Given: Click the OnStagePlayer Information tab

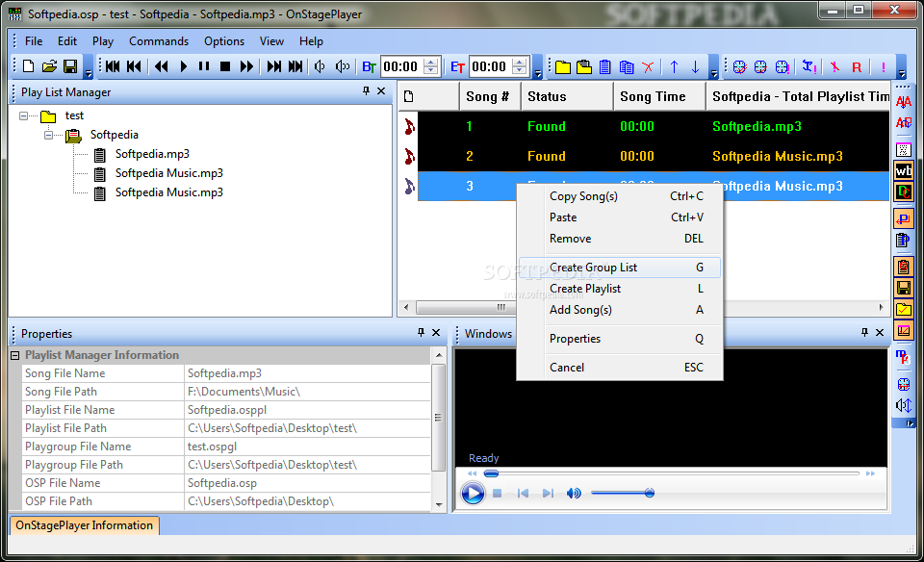Looking at the screenshot, I should (85, 525).
